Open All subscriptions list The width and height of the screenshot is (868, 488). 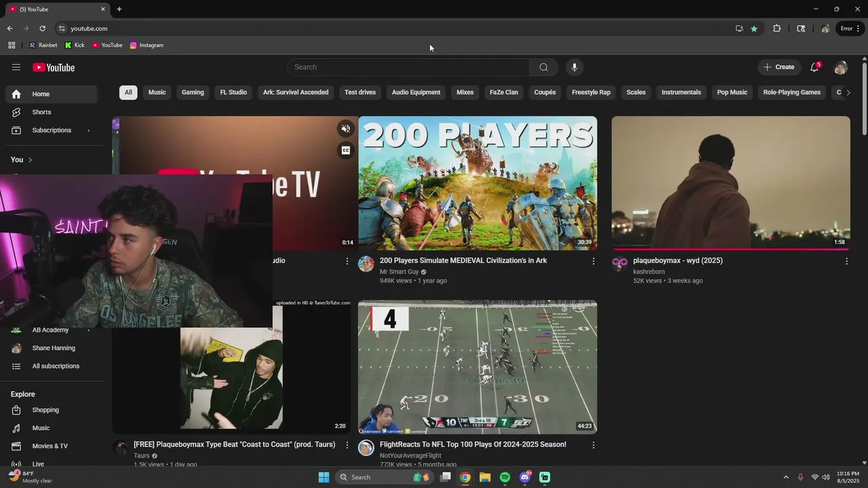click(x=52, y=366)
